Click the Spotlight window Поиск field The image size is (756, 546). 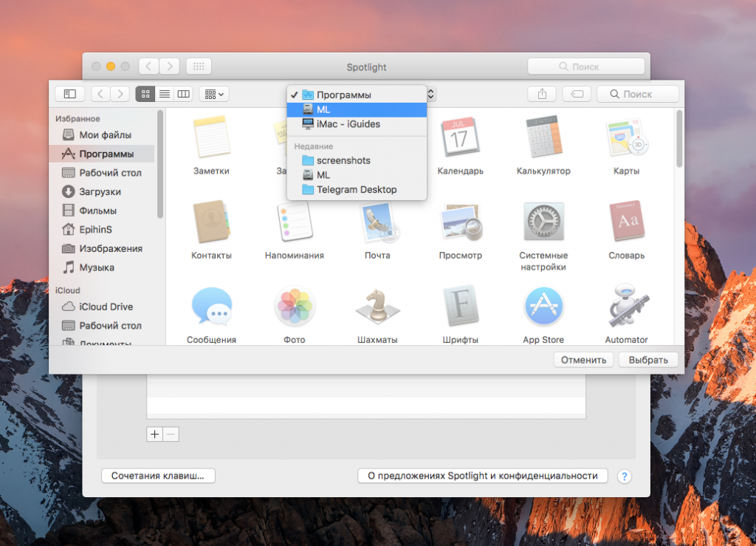[586, 66]
